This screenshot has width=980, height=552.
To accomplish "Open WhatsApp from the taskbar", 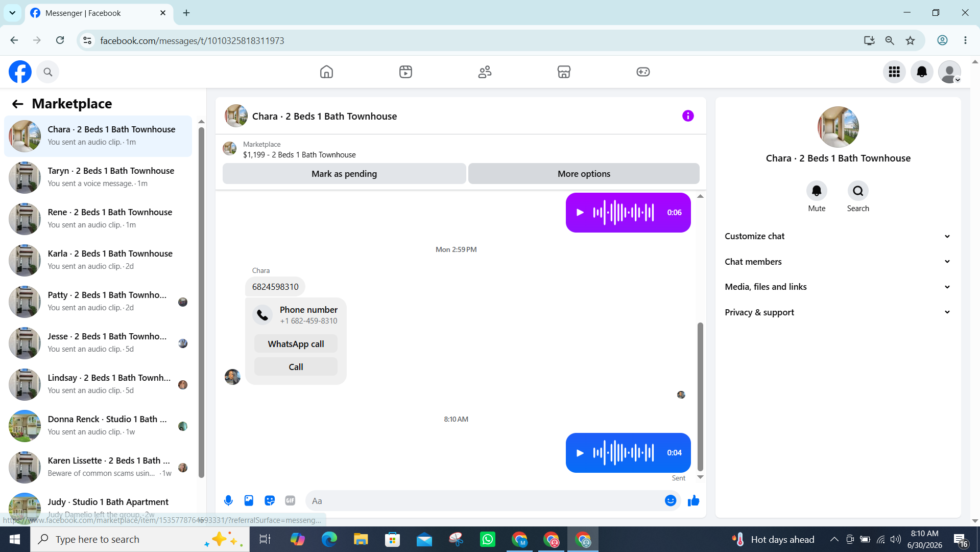I will click(x=488, y=539).
